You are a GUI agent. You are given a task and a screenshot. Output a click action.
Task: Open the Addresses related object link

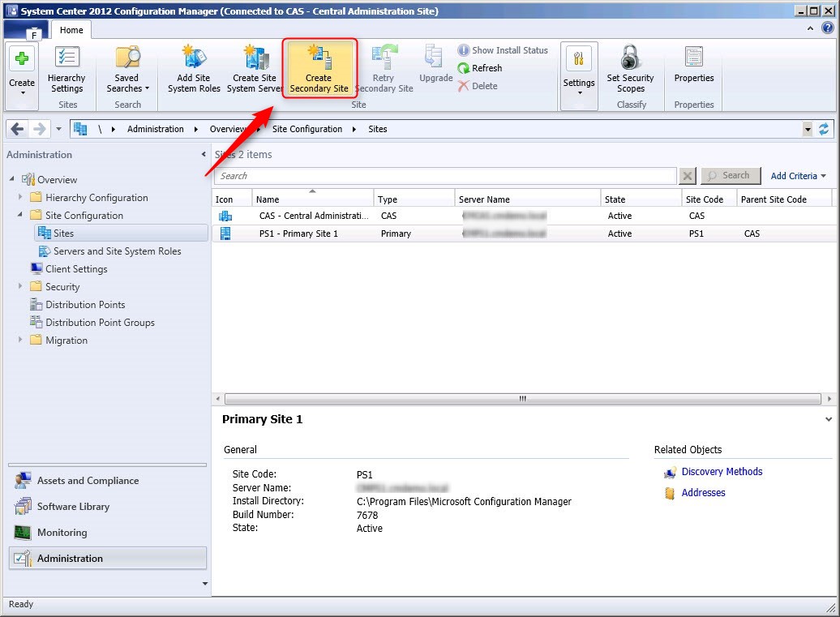pyautogui.click(x=703, y=493)
